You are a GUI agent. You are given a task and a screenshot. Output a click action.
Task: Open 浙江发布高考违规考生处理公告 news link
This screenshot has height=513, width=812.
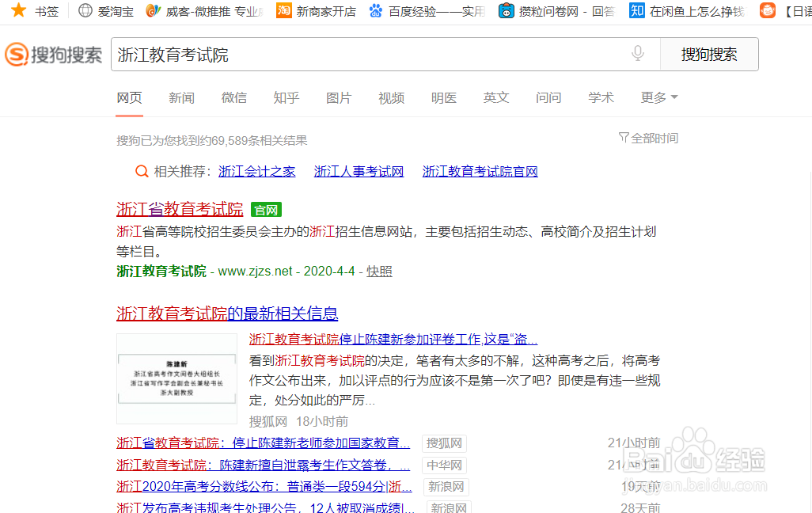(x=266, y=507)
